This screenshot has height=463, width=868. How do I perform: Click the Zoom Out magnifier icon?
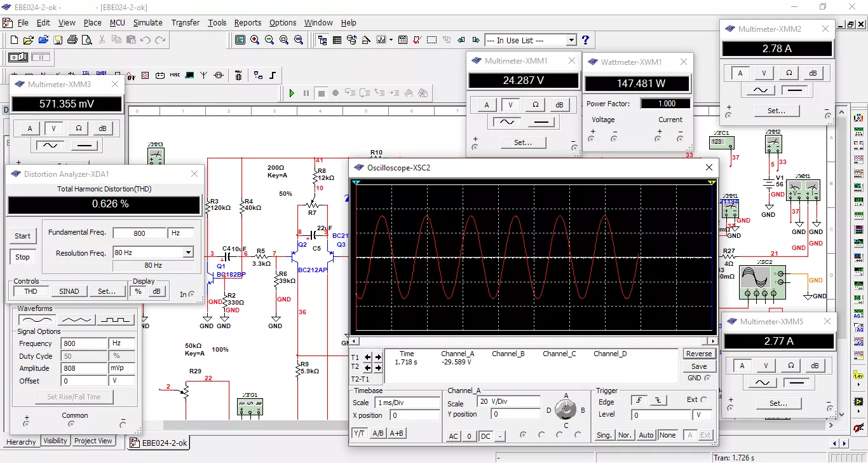tap(269, 40)
